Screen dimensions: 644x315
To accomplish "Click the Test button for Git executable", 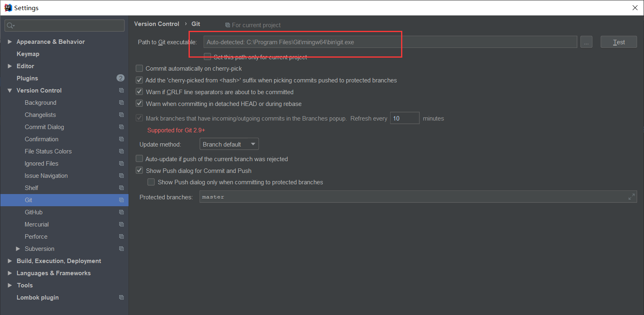I will (618, 42).
